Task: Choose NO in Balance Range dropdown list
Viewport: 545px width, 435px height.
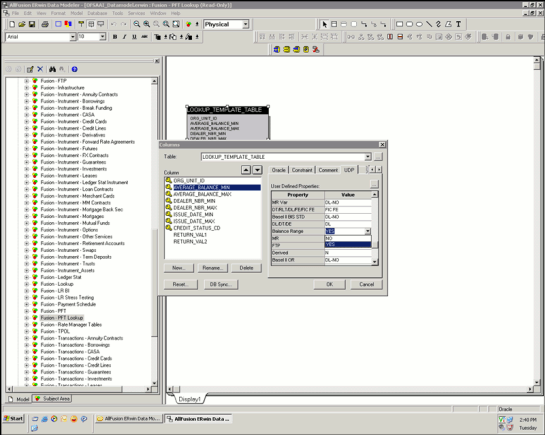Action: click(348, 238)
